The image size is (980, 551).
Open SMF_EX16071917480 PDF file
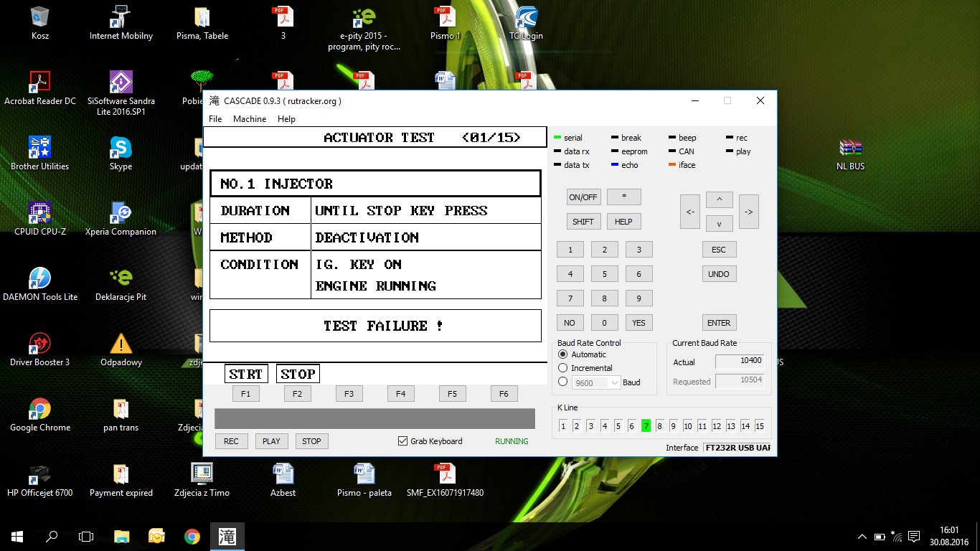[445, 480]
